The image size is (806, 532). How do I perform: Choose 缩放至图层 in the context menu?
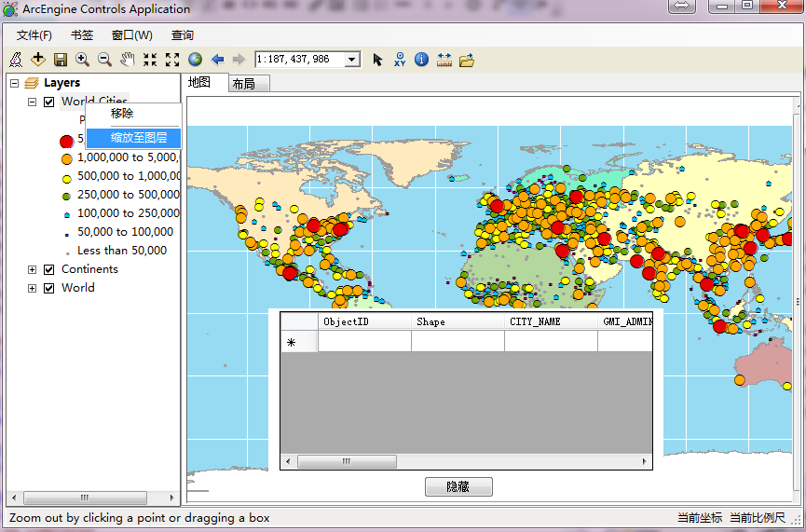click(x=133, y=138)
